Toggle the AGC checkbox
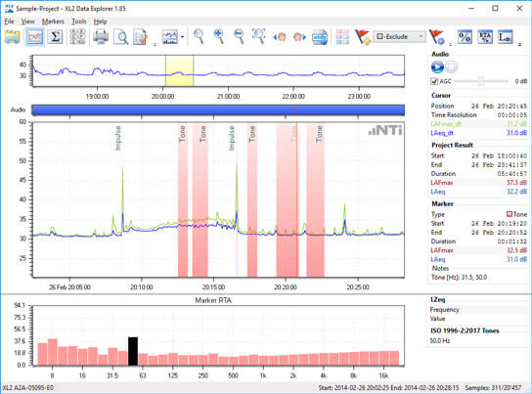Viewport: 532px width, 394px height. [x=434, y=81]
